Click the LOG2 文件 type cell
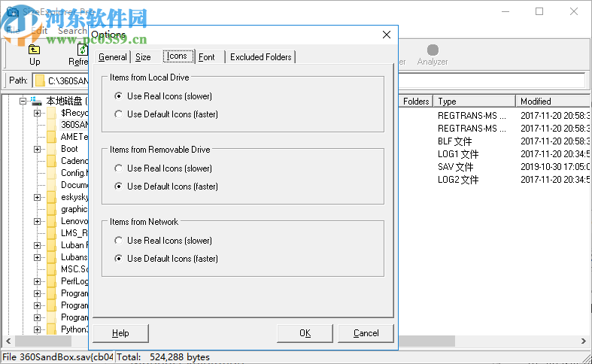The width and height of the screenshot is (592, 364). [x=458, y=180]
